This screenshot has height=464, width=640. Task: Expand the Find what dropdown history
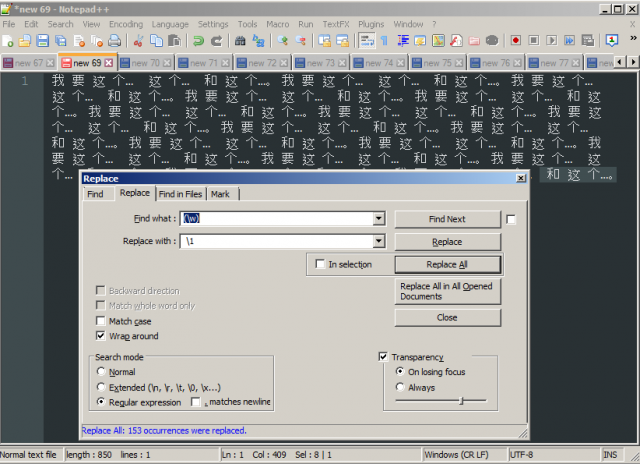click(379, 218)
